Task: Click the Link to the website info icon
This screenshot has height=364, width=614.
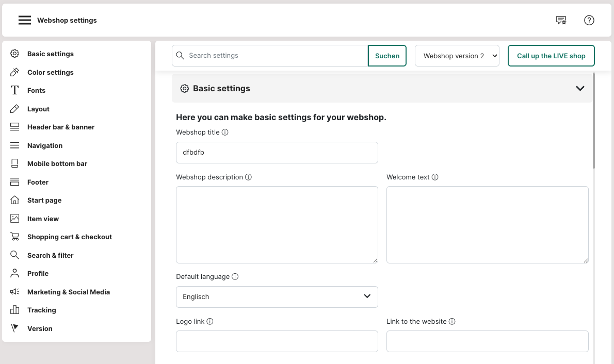Action: click(452, 321)
